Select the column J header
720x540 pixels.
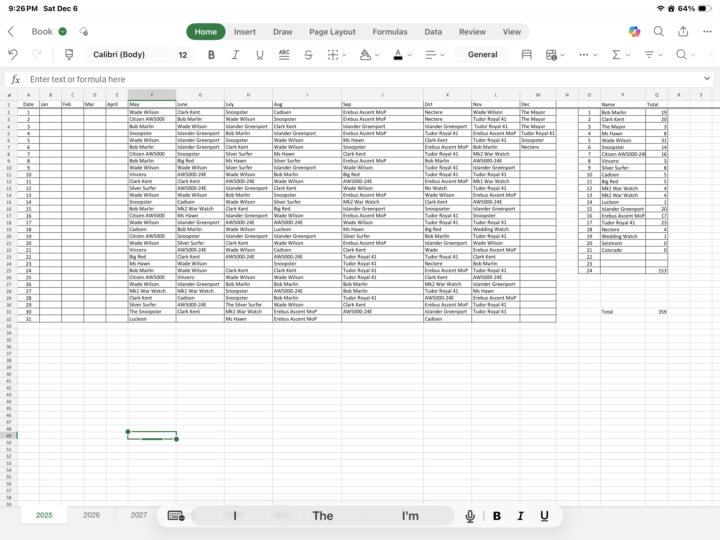tap(382, 95)
